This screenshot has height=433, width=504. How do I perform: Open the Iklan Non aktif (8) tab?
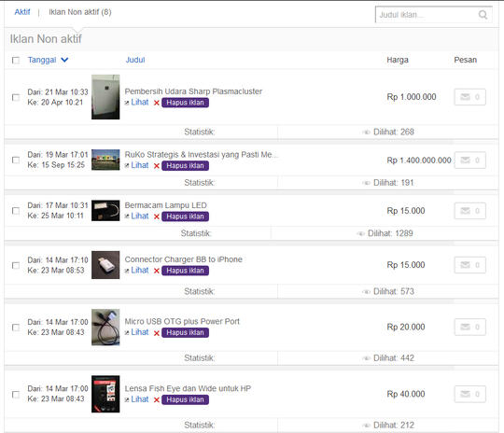click(x=80, y=12)
